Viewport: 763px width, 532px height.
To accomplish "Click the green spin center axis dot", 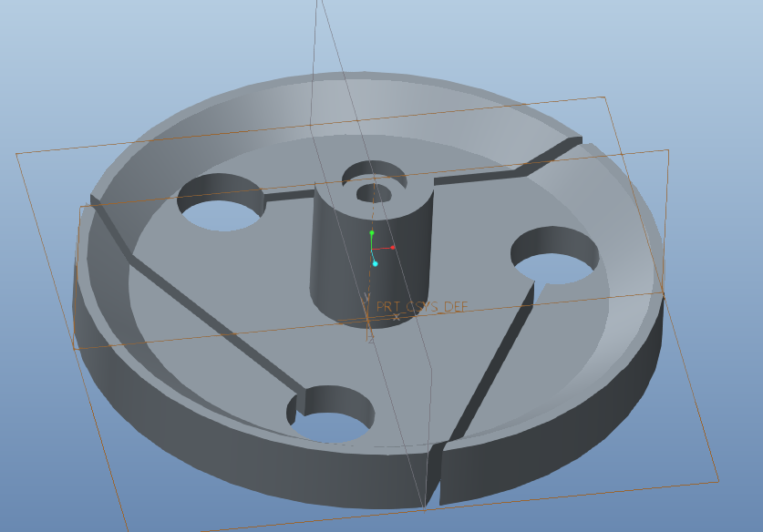I will coord(372,233).
